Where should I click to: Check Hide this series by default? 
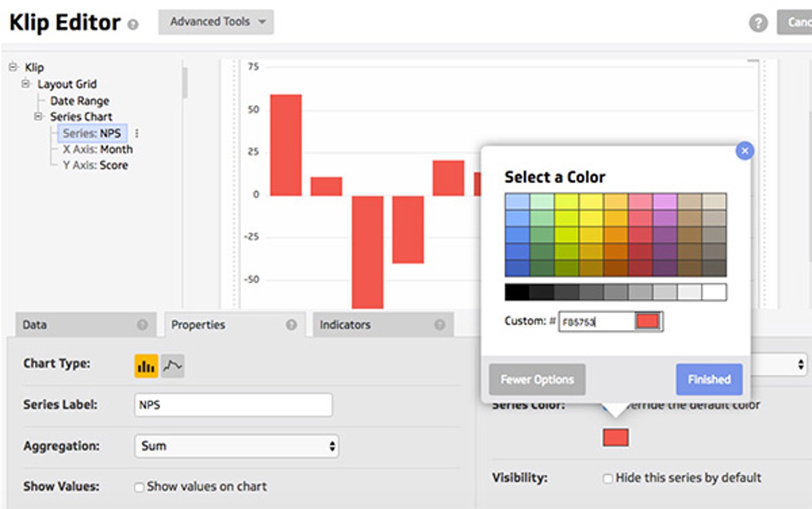(608, 478)
